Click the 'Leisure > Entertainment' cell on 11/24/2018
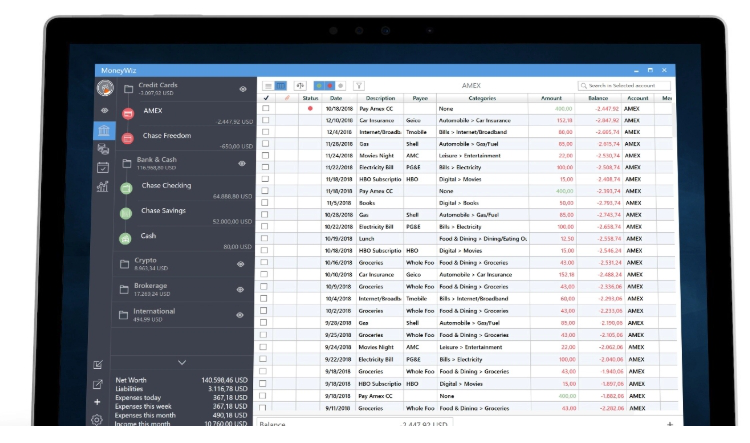Viewport: 750px width, 443px height. pyautogui.click(x=470, y=155)
